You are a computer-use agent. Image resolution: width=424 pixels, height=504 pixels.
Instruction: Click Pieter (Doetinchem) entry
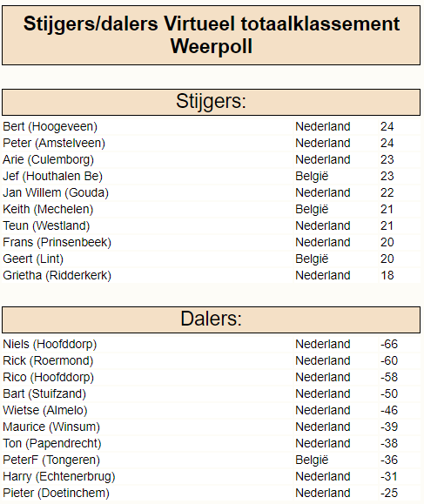[57, 493]
